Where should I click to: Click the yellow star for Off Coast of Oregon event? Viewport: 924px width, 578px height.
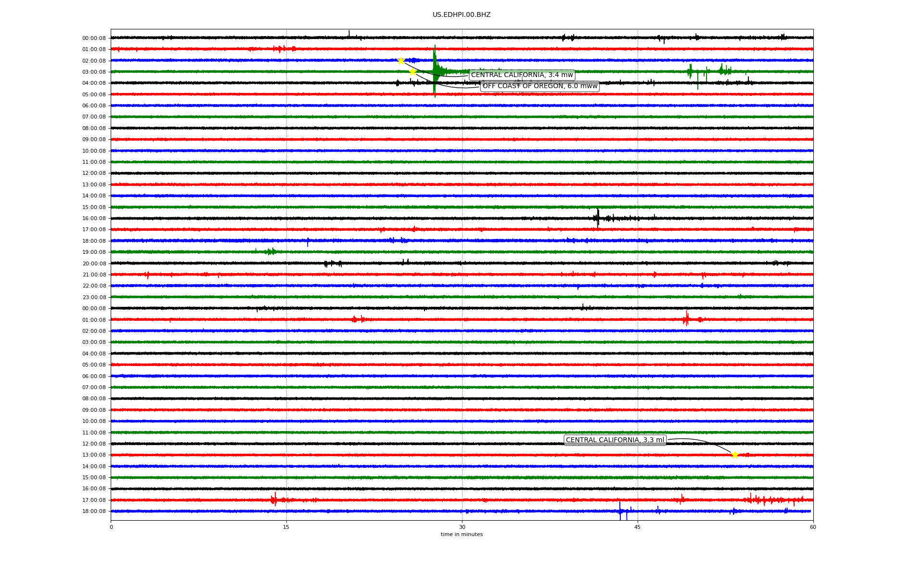[412, 72]
